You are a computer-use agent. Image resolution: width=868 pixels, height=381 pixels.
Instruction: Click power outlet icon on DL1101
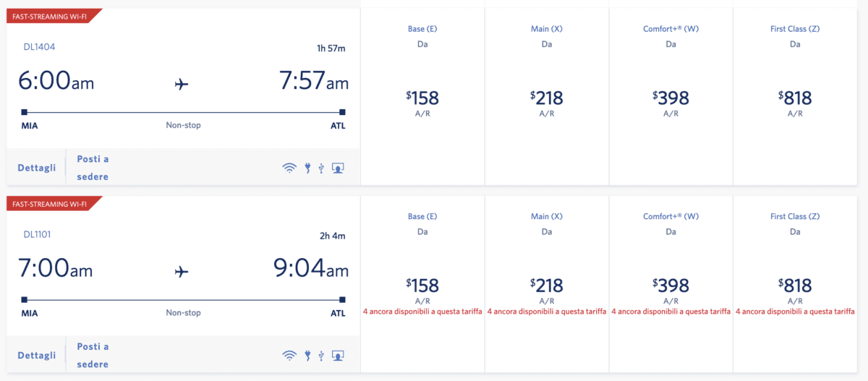307,355
